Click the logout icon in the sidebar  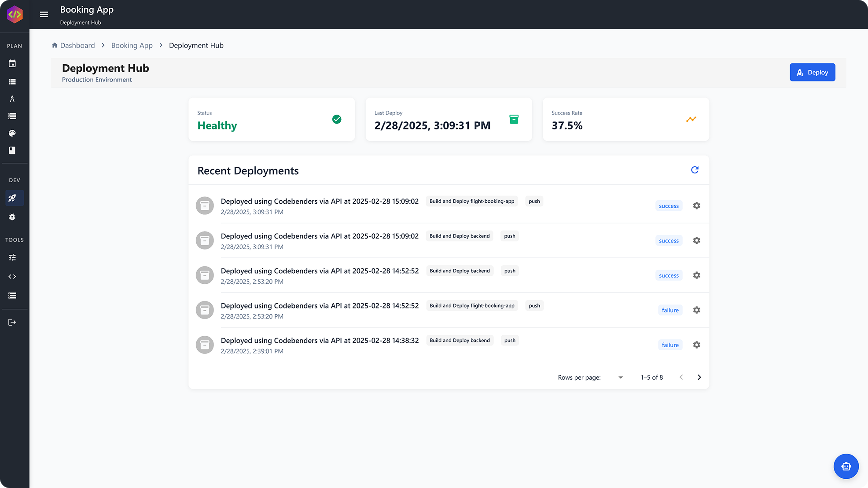click(x=12, y=323)
